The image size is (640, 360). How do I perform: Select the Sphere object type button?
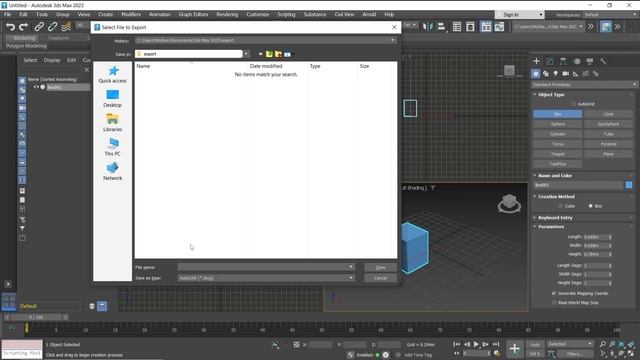pos(558,124)
